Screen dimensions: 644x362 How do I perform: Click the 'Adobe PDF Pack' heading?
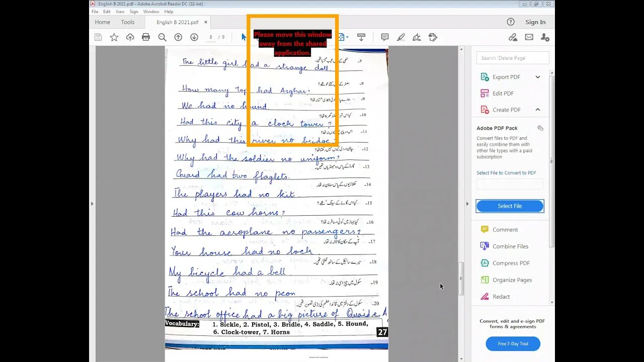(x=497, y=128)
